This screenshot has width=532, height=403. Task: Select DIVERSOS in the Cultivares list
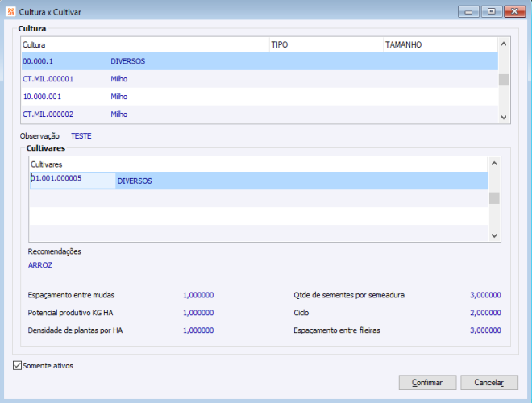[135, 181]
